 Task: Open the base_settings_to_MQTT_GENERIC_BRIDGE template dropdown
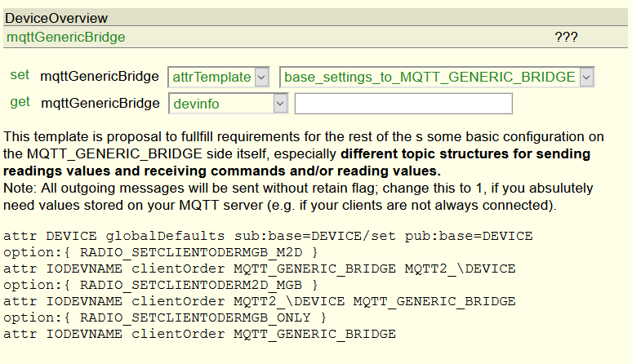[437, 77]
